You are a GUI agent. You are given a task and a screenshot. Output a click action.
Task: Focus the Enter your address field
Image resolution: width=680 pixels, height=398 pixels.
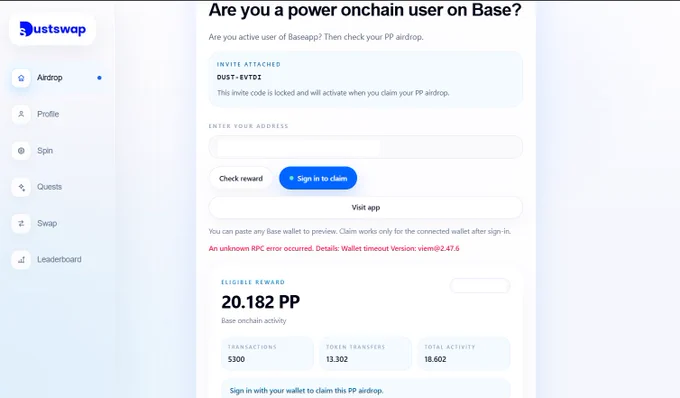click(x=366, y=147)
